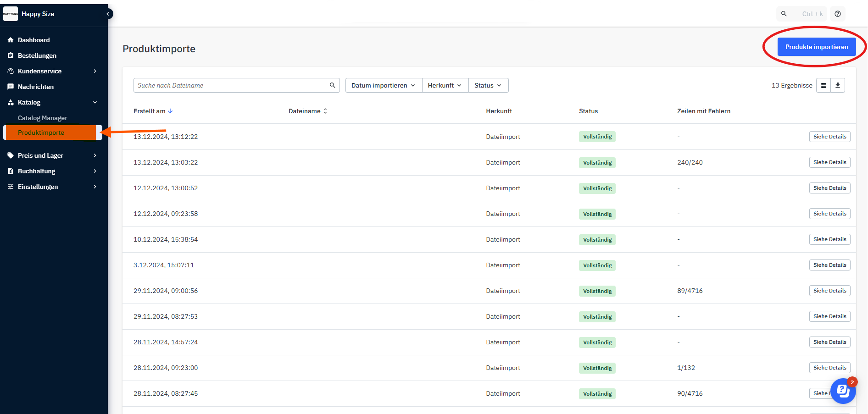Click the top bar search magnifier icon

point(784,14)
